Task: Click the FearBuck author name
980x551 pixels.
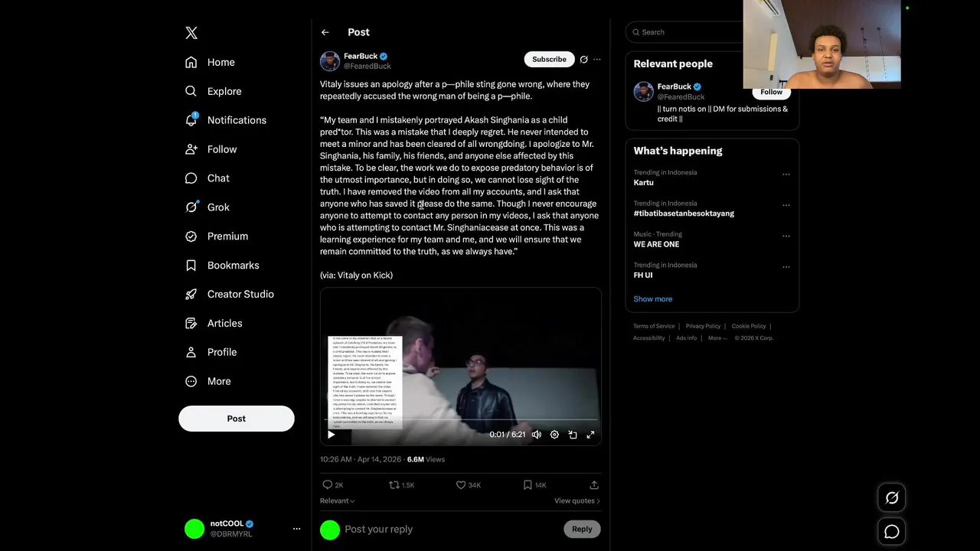Action: [361, 57]
